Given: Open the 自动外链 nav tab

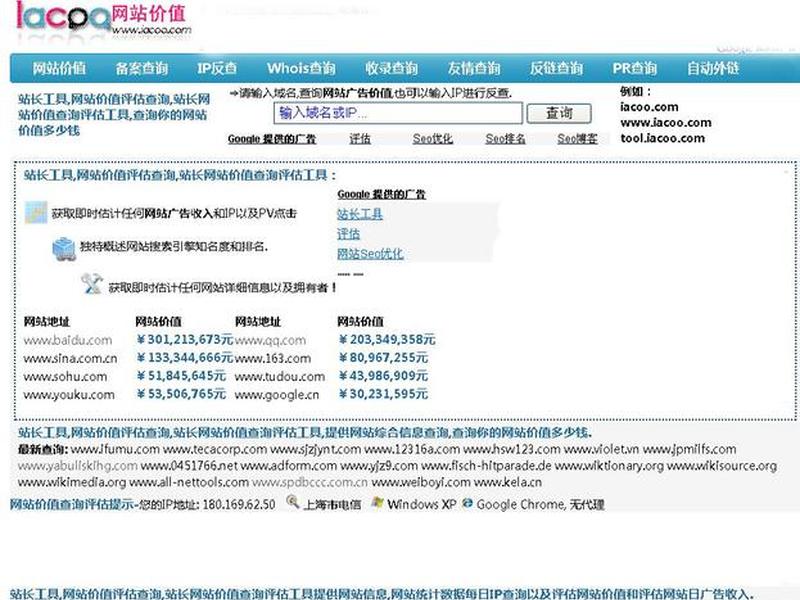Looking at the screenshot, I should (x=713, y=68).
